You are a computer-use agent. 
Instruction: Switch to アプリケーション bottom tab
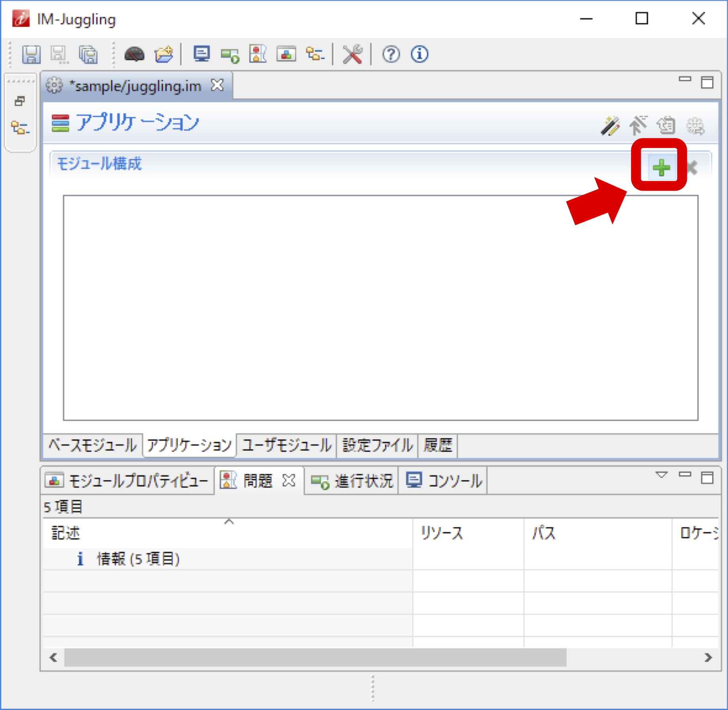189,445
